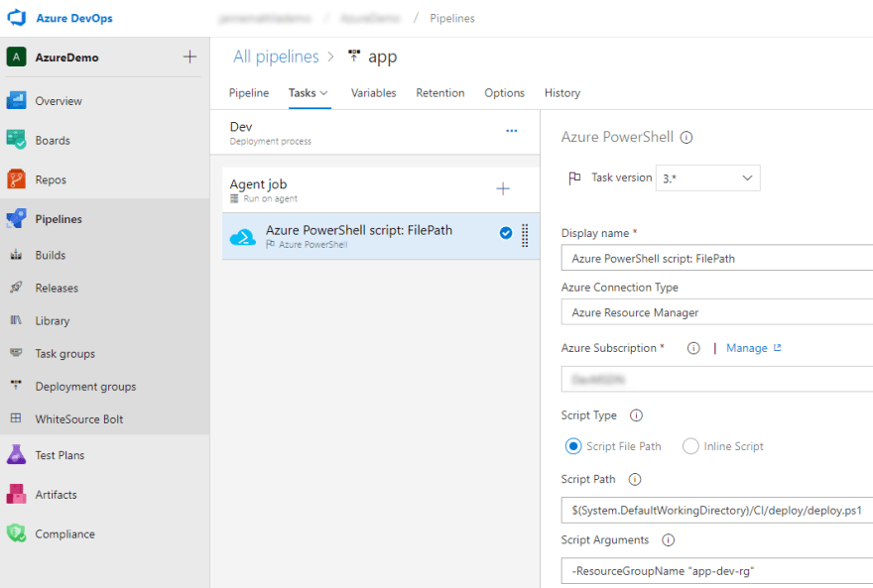The image size is (873, 588).
Task: Switch to the Pipeline tab
Action: (x=249, y=93)
